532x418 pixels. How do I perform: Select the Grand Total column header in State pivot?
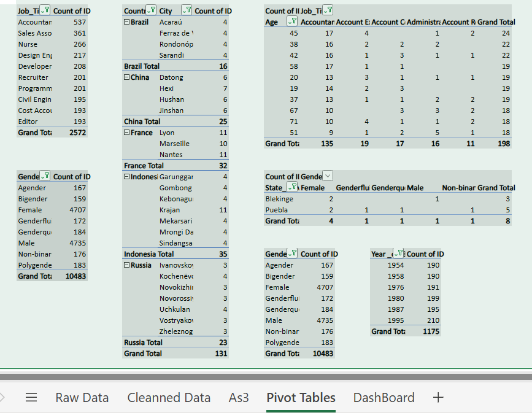tap(496, 188)
